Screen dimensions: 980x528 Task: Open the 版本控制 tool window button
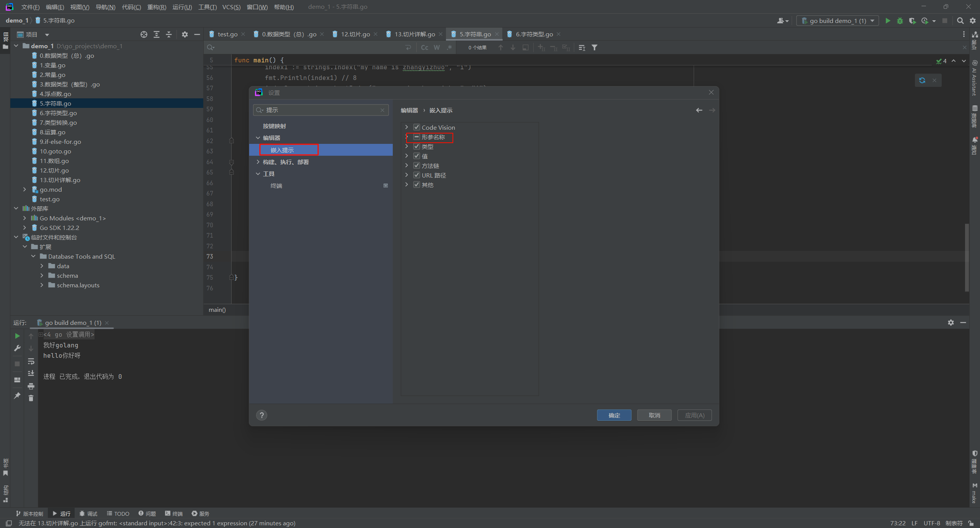pos(29,513)
